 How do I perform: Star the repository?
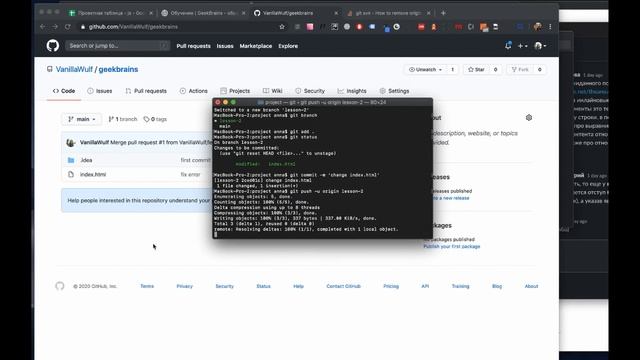click(x=476, y=70)
